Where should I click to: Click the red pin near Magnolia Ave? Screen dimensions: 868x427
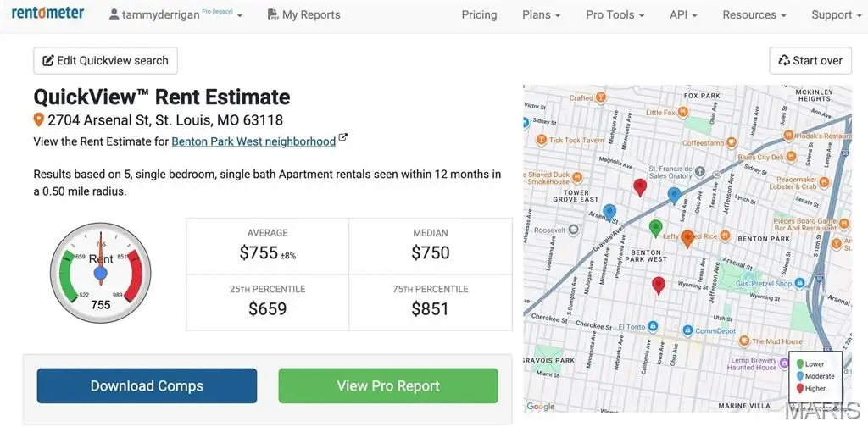pyautogui.click(x=640, y=186)
